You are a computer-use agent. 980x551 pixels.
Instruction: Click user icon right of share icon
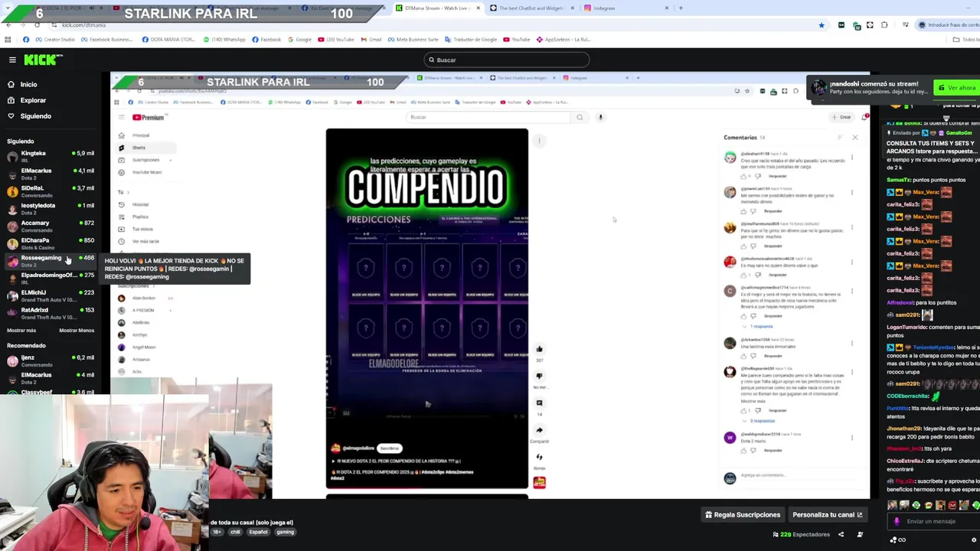pos(860,535)
